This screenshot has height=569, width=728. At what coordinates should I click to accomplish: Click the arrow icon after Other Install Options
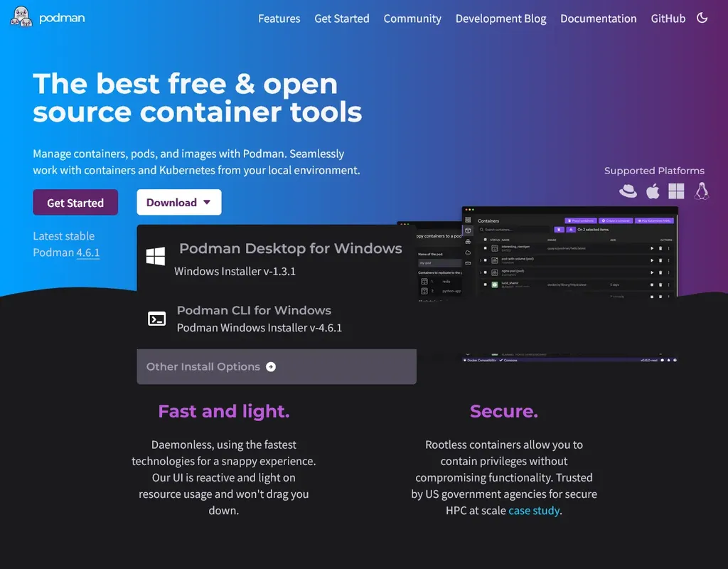[271, 367]
